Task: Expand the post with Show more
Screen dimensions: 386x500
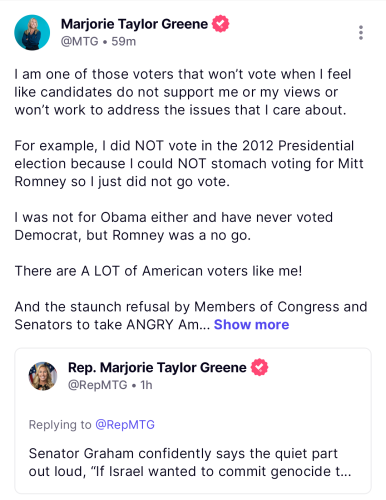Action: click(x=251, y=324)
